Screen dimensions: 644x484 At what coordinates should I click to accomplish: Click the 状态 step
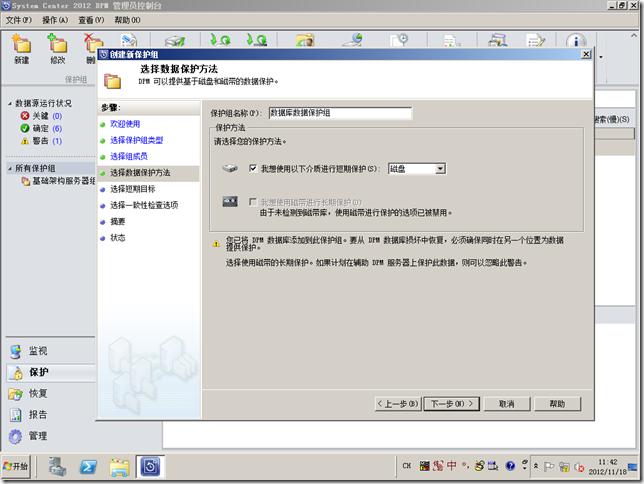117,238
